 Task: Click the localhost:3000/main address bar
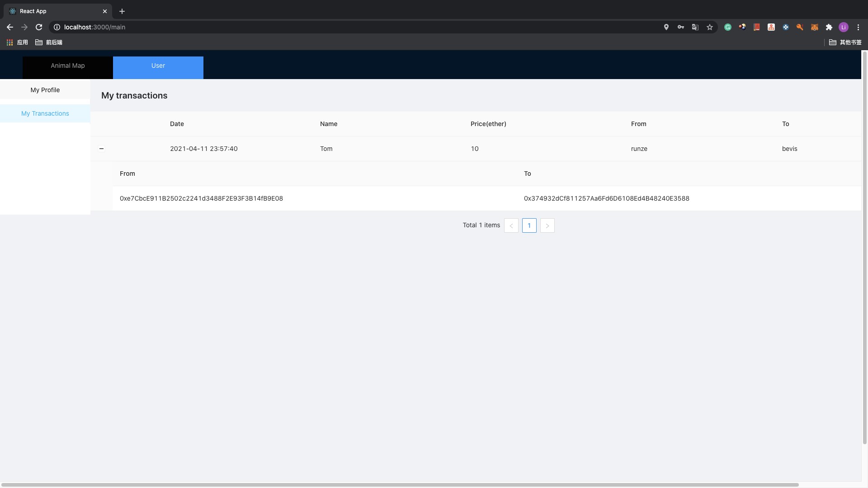click(316, 27)
